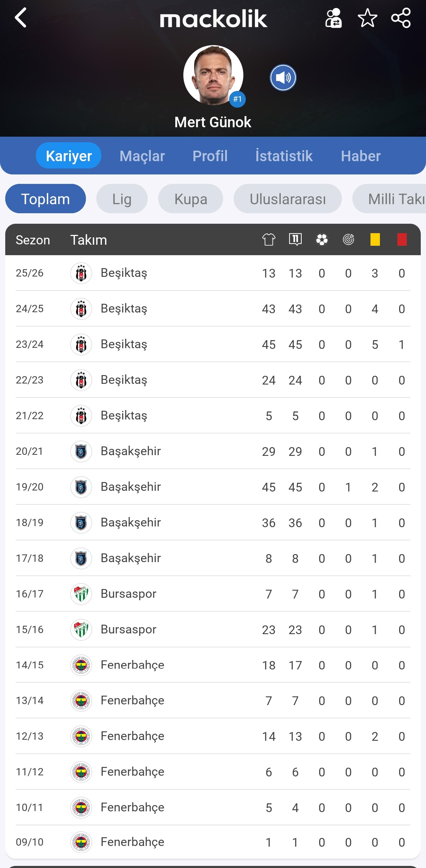Sort by the shirt appearances column icon
This screenshot has width=426, height=868.
[x=269, y=240]
